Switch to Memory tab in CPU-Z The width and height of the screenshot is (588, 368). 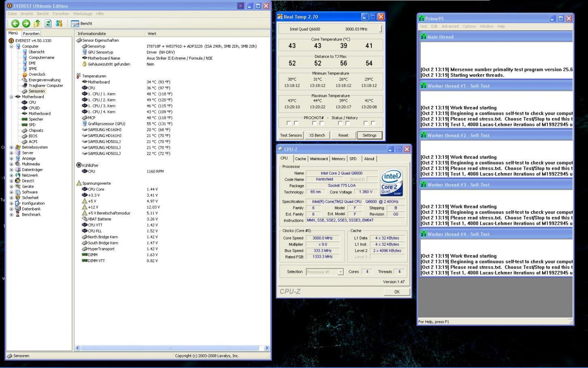(x=339, y=159)
